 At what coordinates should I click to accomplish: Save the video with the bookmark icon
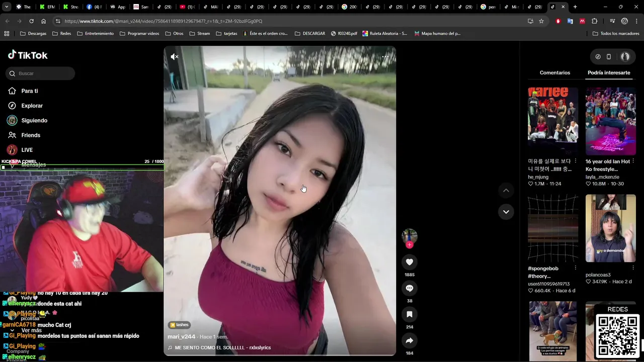[410, 314]
